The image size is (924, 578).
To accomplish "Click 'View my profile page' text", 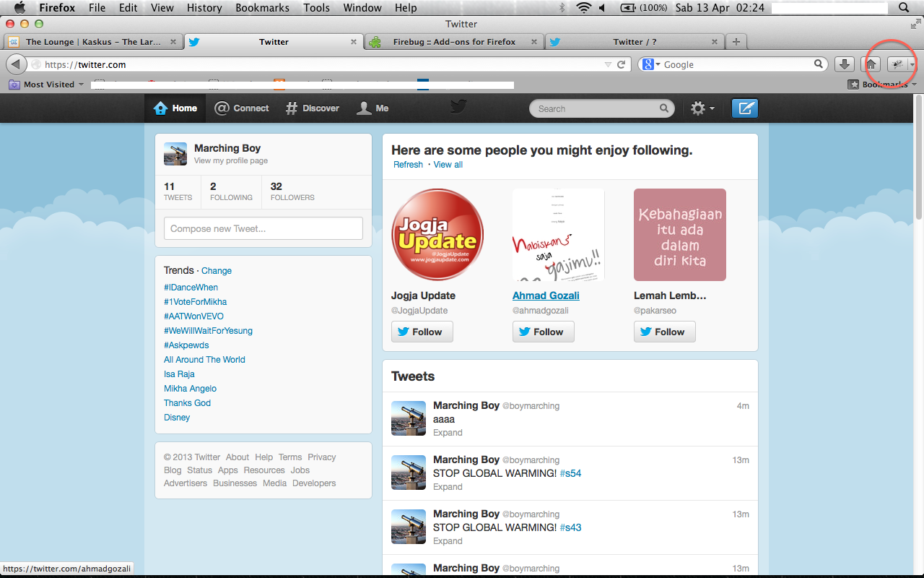I will coord(231,161).
